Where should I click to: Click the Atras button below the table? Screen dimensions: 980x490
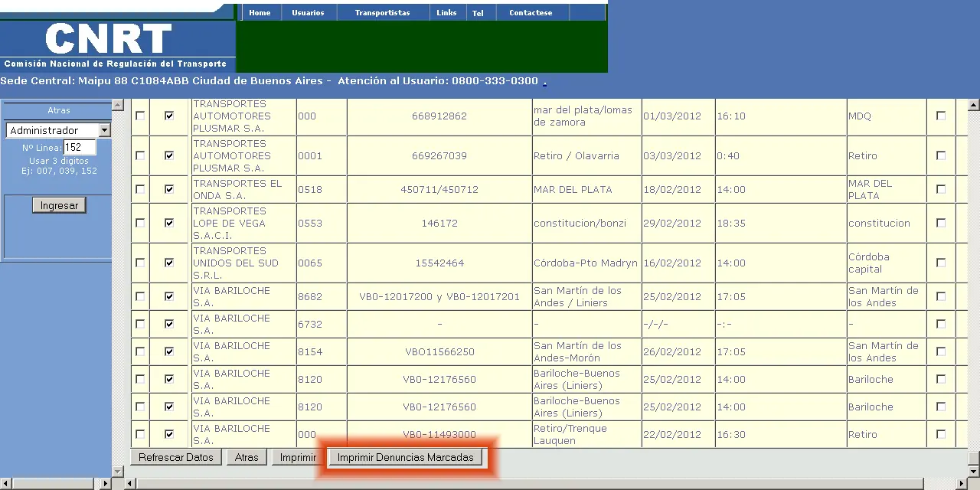point(247,457)
